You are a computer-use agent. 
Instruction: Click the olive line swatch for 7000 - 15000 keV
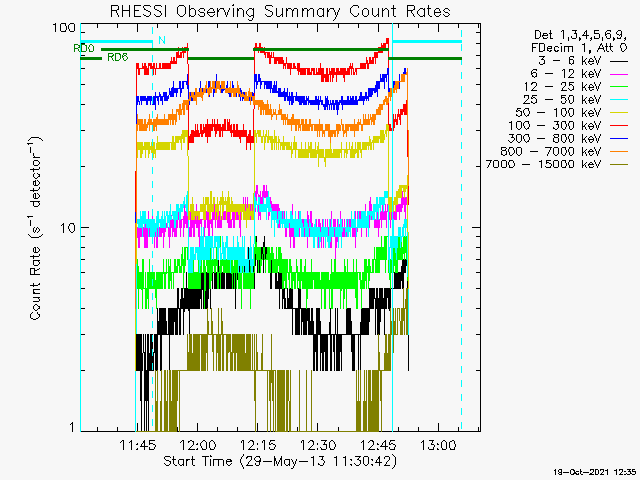pos(619,164)
